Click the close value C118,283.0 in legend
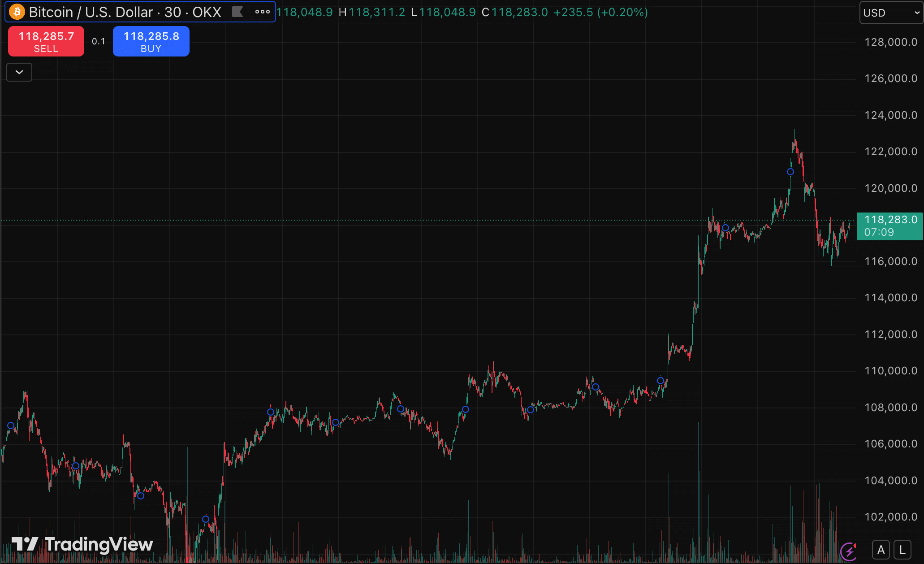The height and width of the screenshot is (564, 924). tap(514, 12)
